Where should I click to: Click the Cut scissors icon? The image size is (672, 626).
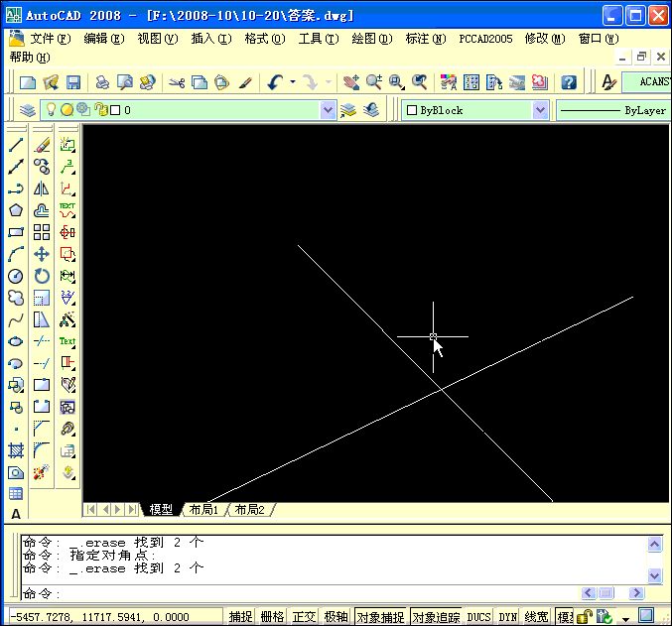[177, 81]
